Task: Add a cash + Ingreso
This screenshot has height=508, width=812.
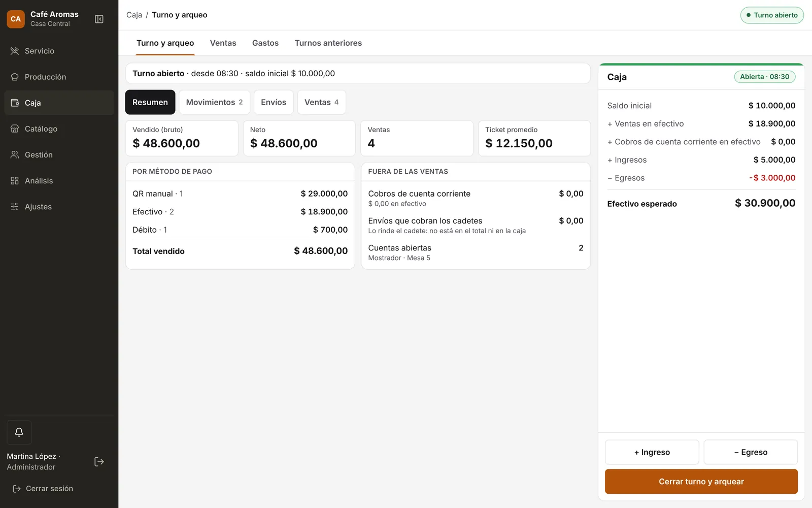Action: click(652, 452)
